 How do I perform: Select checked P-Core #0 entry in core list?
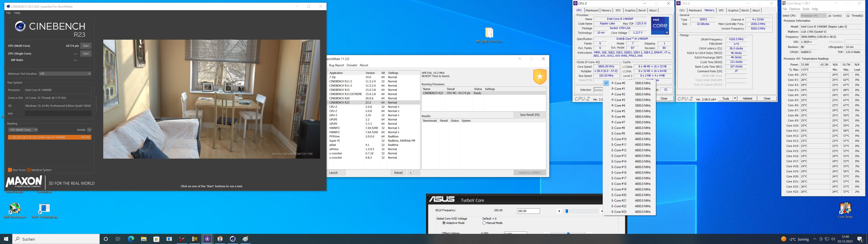(x=629, y=83)
